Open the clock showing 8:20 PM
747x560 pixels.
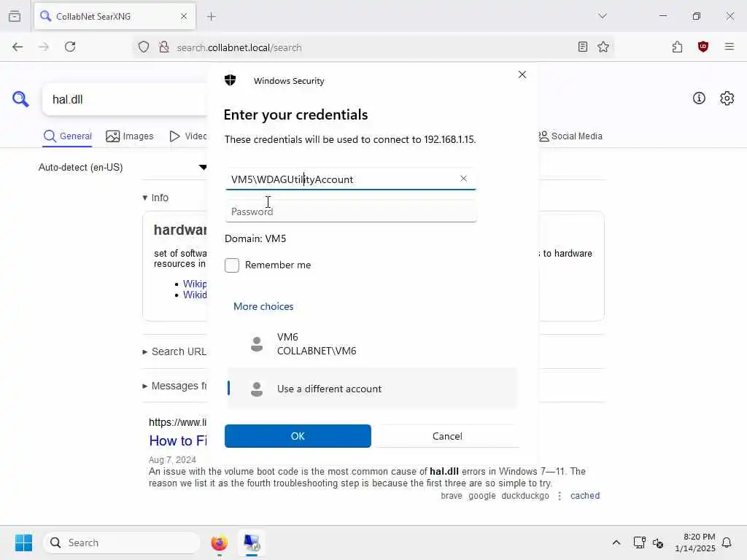[695, 542]
